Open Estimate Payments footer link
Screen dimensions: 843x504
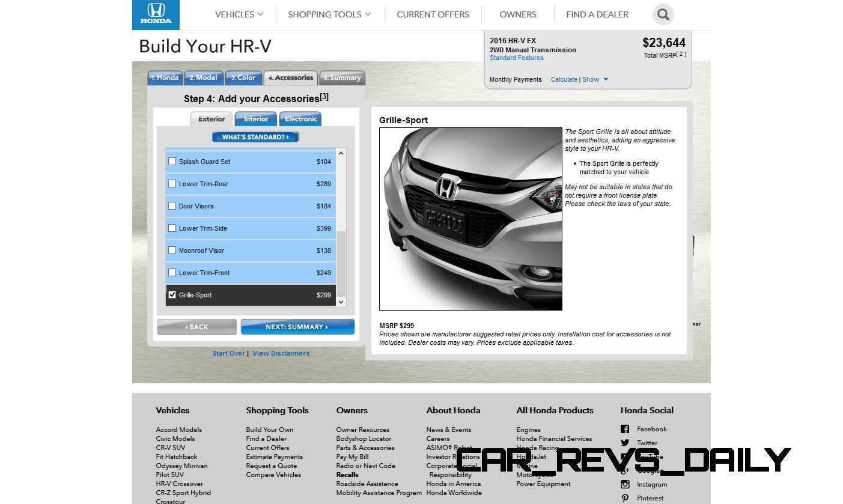[x=275, y=457]
